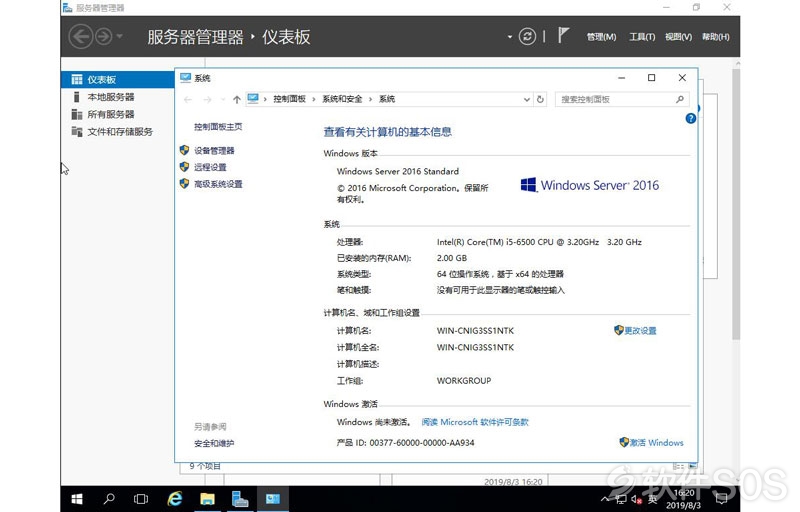Image resolution: width=800 pixels, height=512 pixels.
Task: Open recent locations dropdown in System window
Action: [222, 99]
